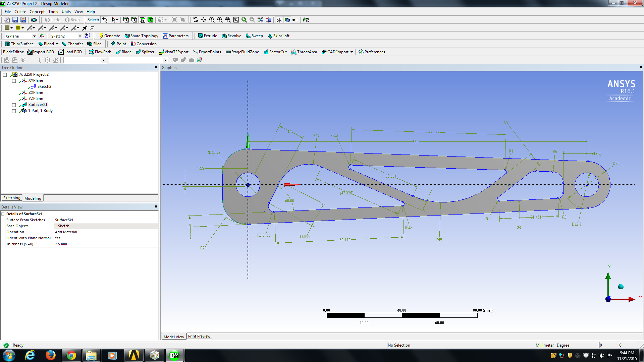The image size is (644, 362).
Task: Click the Save project icon
Action: [x=15, y=20]
